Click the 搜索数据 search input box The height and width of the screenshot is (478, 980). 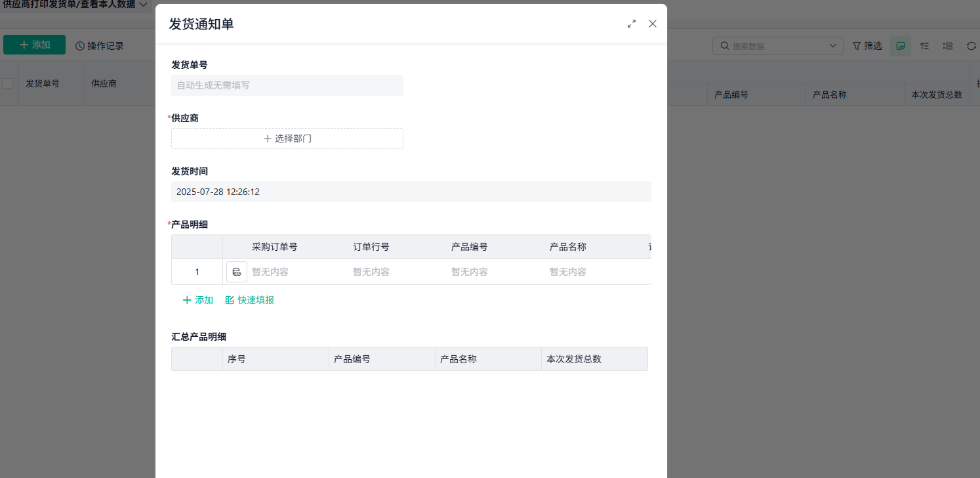(x=767, y=45)
